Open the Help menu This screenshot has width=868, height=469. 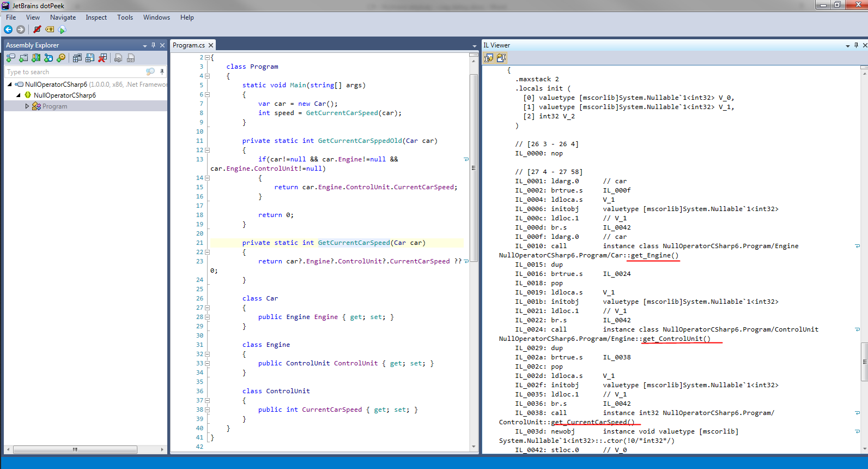tap(187, 17)
